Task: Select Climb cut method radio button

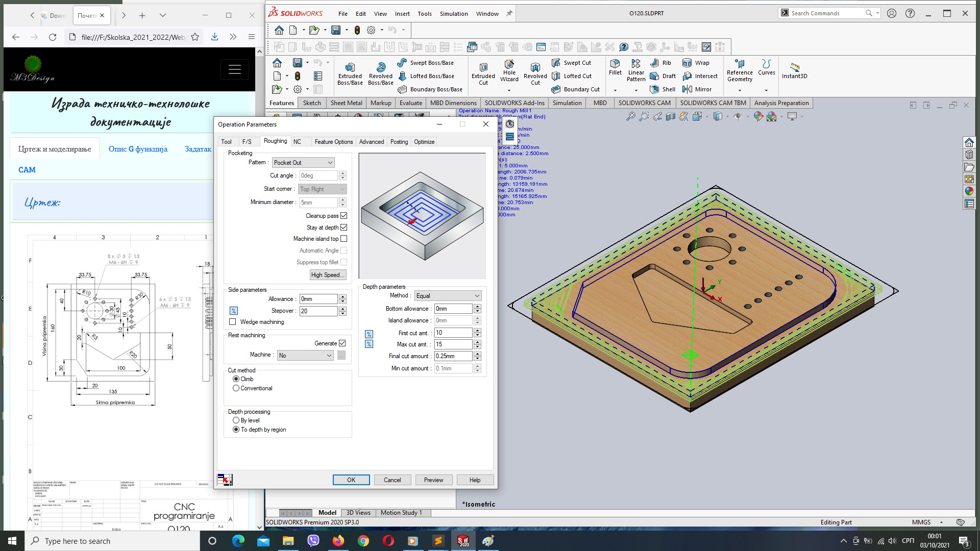Action: pos(236,379)
